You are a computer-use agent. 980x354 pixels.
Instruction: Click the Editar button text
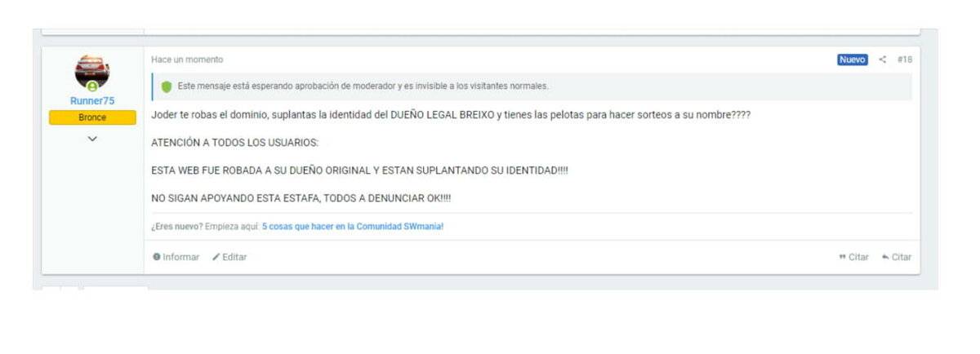pyautogui.click(x=234, y=257)
